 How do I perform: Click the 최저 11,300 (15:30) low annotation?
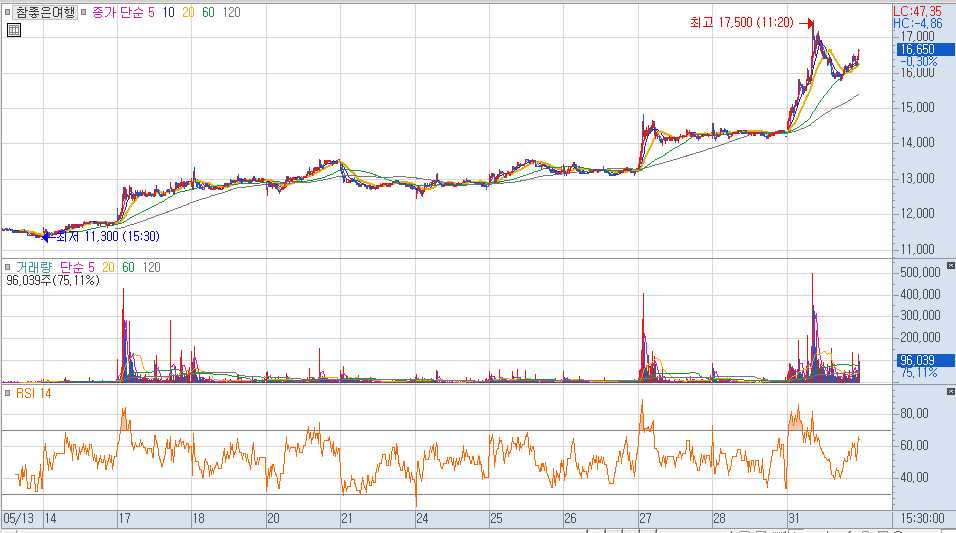point(108,237)
